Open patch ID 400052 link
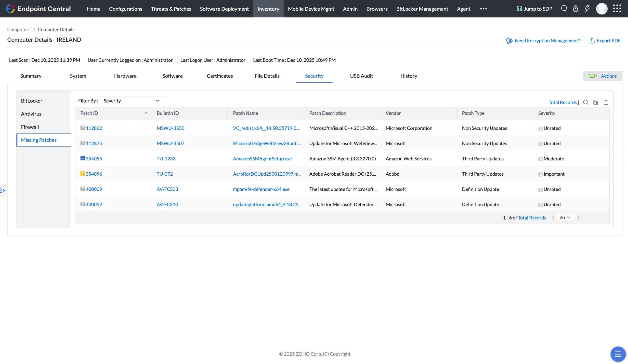Image resolution: width=628 pixels, height=364 pixels. click(x=94, y=204)
